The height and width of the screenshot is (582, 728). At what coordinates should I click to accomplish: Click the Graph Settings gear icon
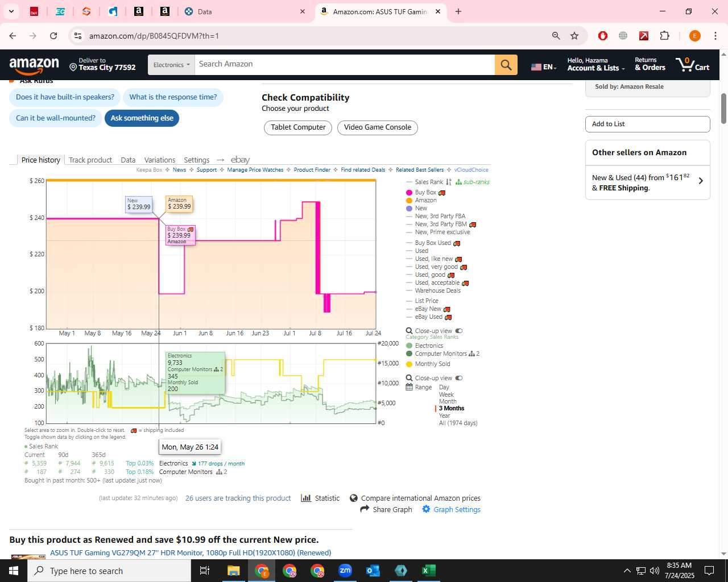[x=426, y=509]
